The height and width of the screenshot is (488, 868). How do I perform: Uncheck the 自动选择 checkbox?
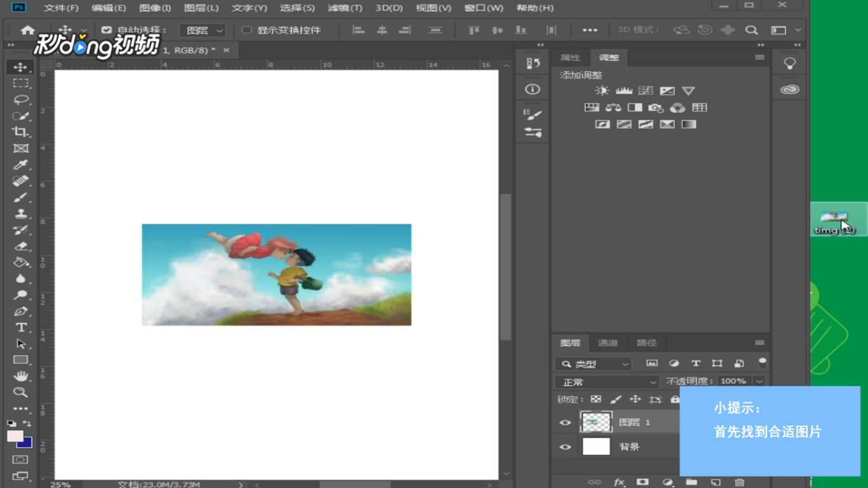107,30
